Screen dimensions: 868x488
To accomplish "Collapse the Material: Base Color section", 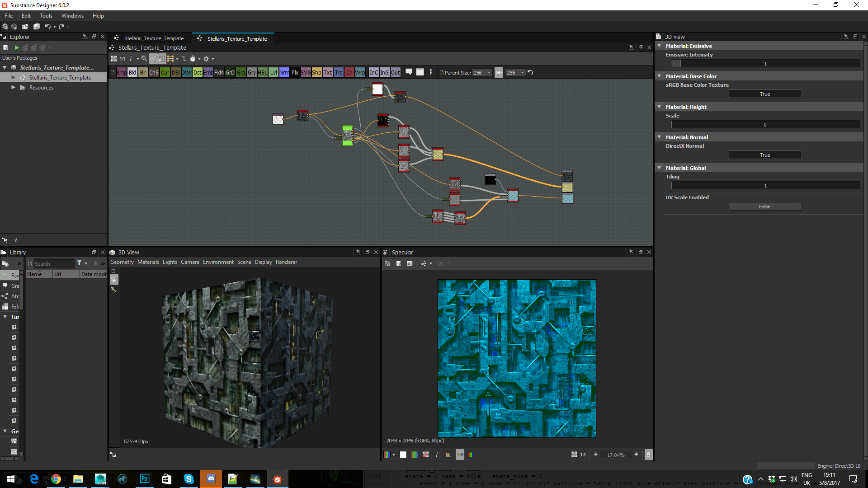I will (659, 76).
